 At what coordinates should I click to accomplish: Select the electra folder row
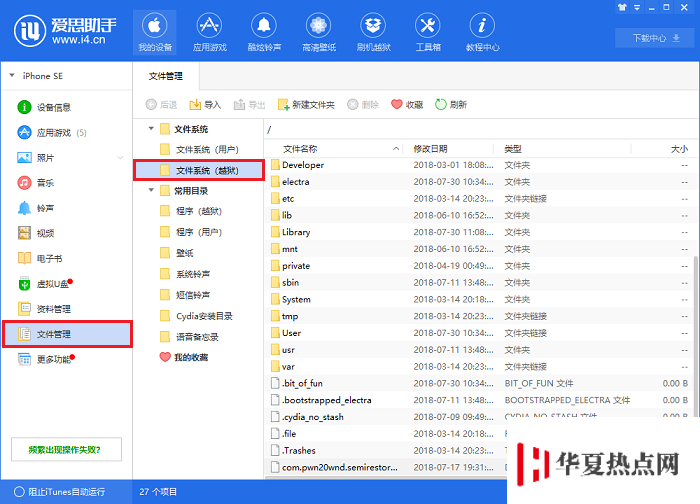(x=479, y=182)
